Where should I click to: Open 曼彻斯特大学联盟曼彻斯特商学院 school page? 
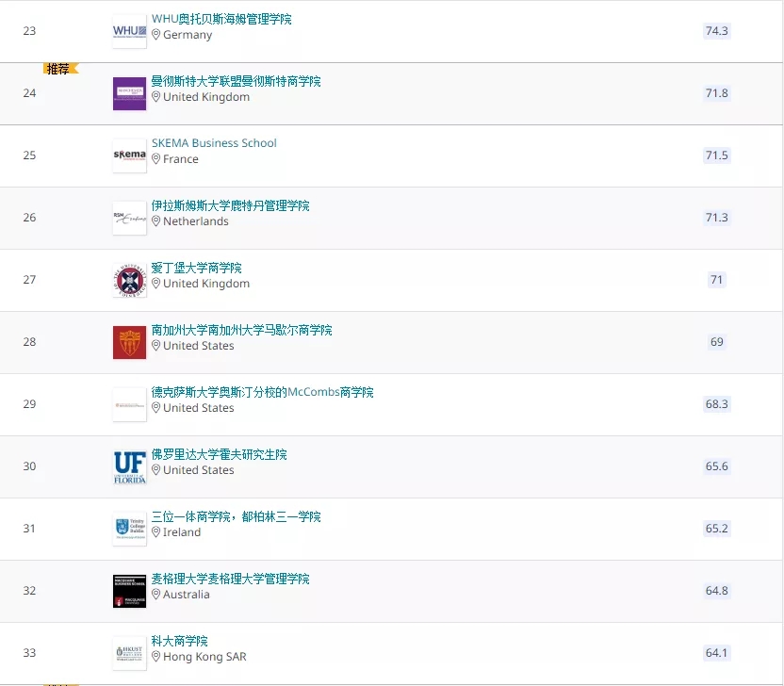pos(236,81)
